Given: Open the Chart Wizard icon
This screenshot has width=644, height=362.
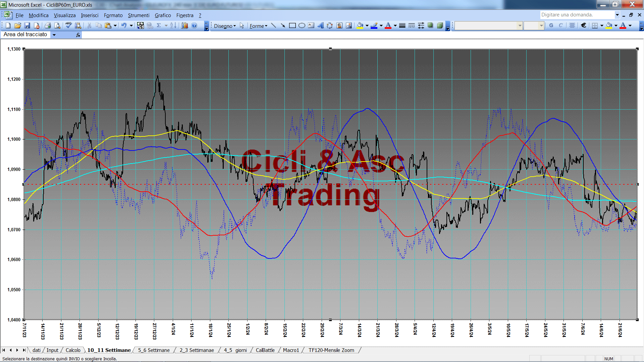Looking at the screenshot, I should click(x=184, y=25).
